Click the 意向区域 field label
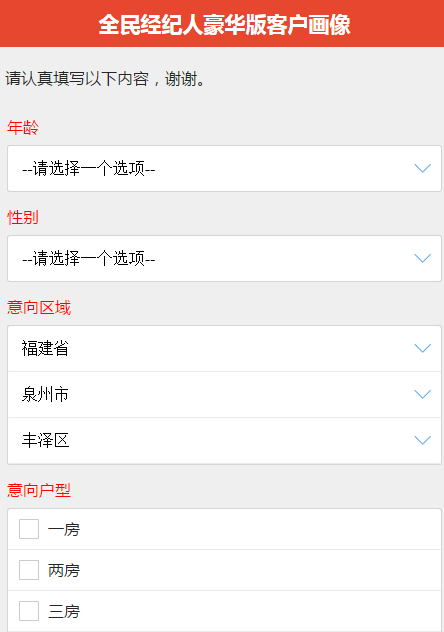The image size is (444, 632). tap(39, 308)
